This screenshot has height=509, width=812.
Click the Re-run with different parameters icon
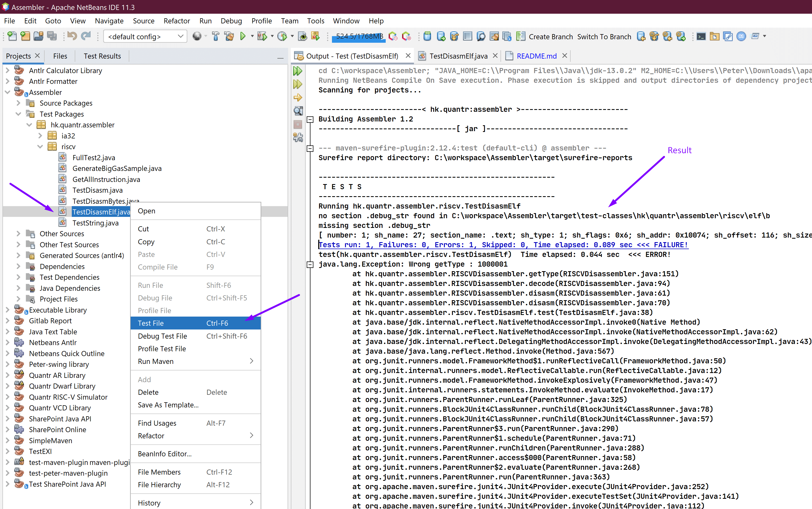[298, 84]
